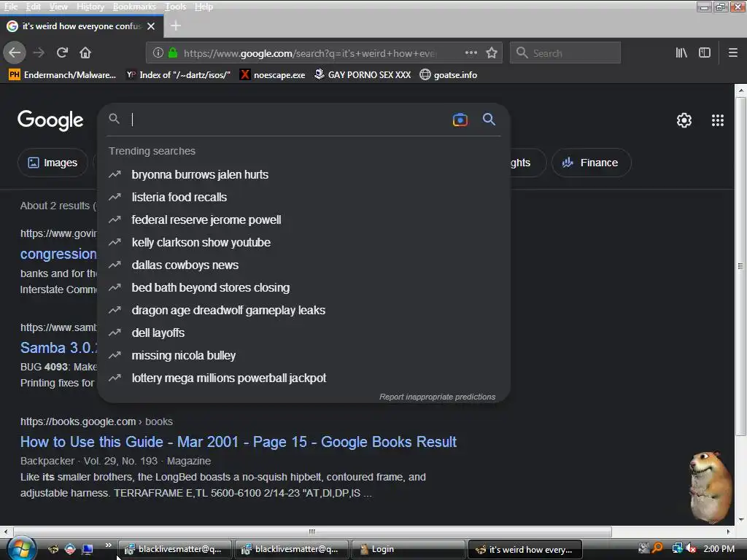Expand hidden quick launch chevron
This screenshot has width=747, height=560.
coord(108,545)
